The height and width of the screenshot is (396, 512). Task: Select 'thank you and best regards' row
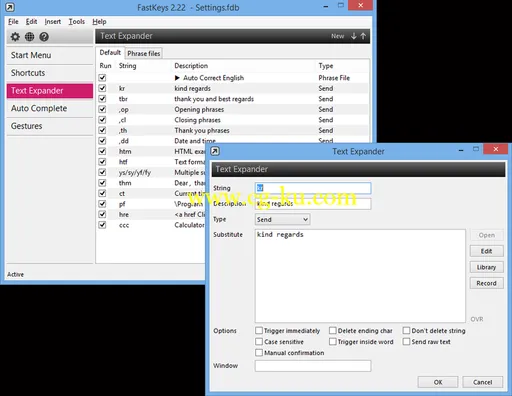233,99
